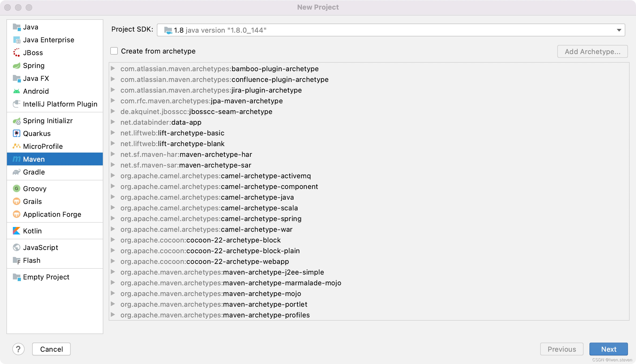This screenshot has width=636, height=364.
Task: Select cocoon-22-archetype-block-plain row text
Action: tap(210, 251)
